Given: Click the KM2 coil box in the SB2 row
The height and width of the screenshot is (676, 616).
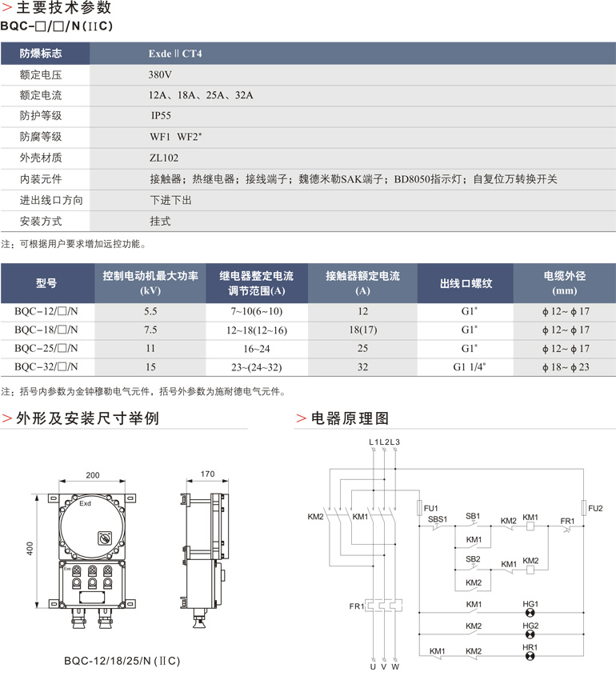Looking at the screenshot, I should pos(530,571).
